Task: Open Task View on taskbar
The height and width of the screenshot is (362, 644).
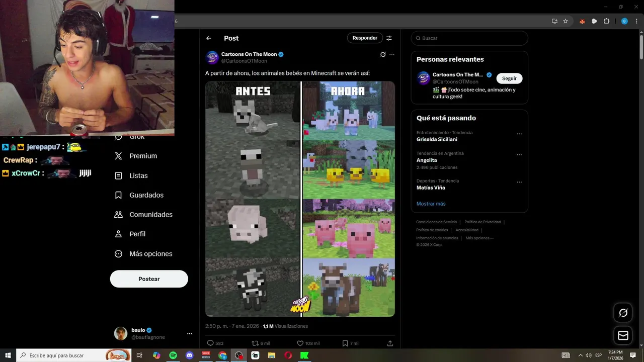Action: (140, 355)
